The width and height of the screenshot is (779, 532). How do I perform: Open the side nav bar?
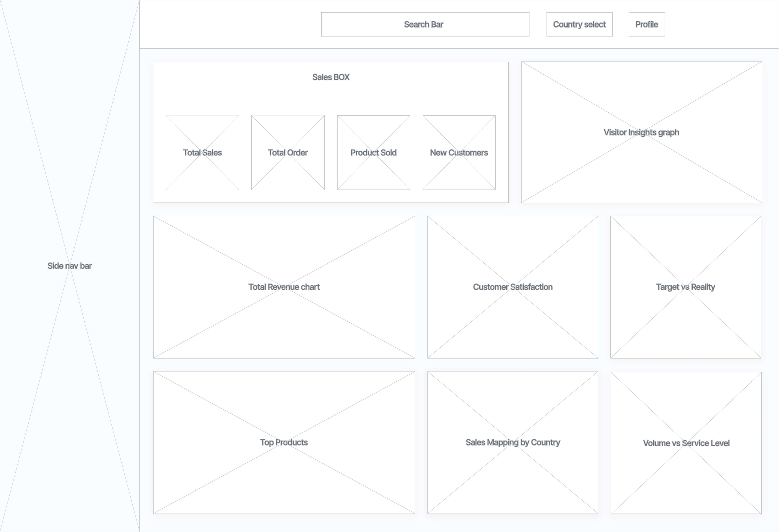(x=69, y=266)
